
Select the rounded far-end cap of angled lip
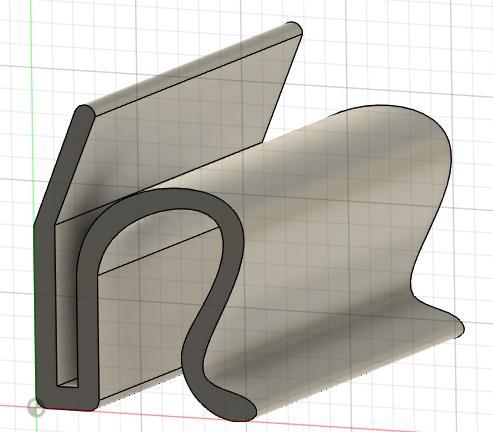294,29
